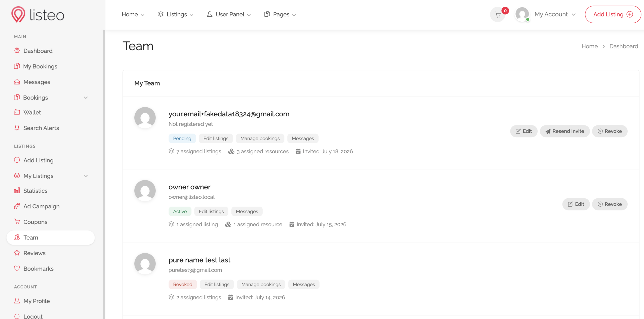644x319 pixels.
Task: Click the Statistics bar chart icon
Action: 17,191
